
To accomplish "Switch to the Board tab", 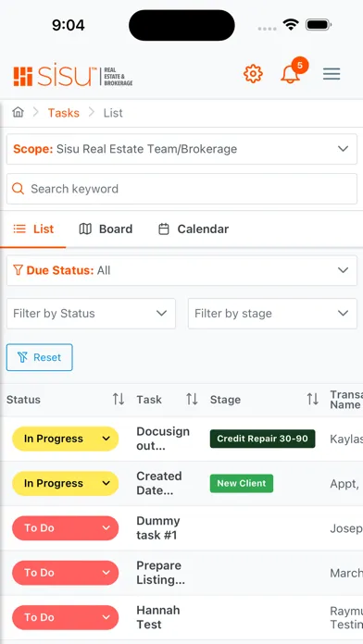I will [106, 229].
